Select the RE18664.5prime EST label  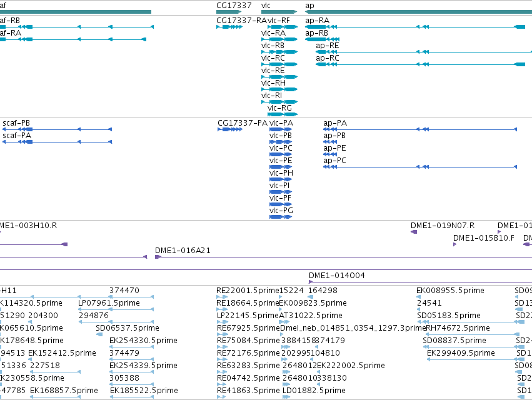(x=248, y=303)
